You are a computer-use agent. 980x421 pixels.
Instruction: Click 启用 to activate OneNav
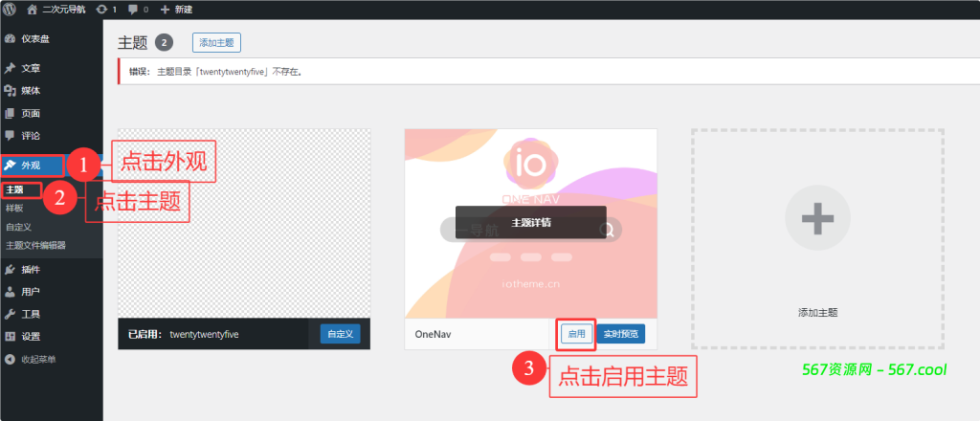tap(576, 334)
